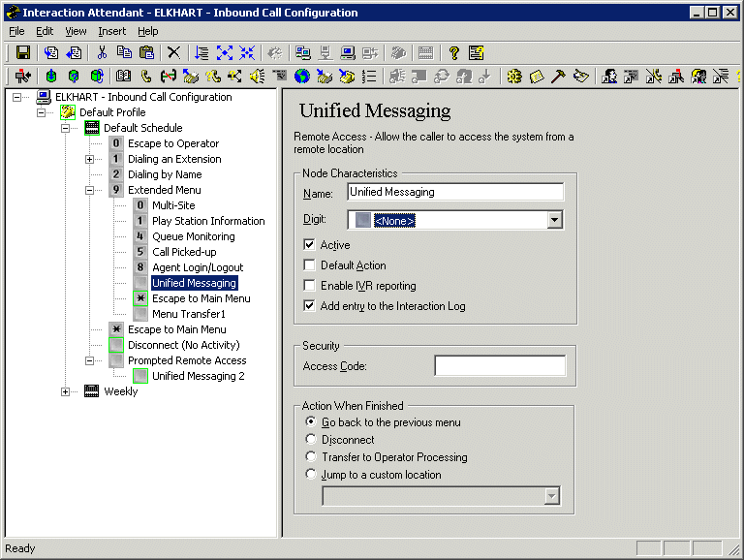Select Queue Monitoring in the tree
744x560 pixels.
[193, 236]
